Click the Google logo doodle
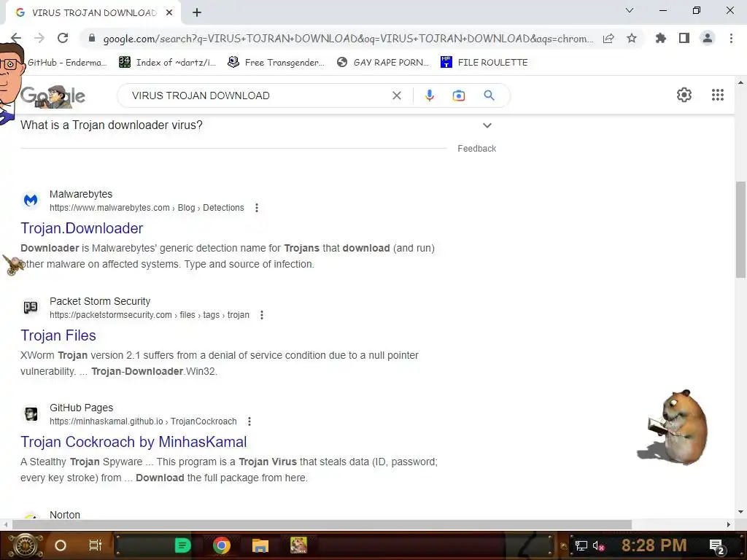 pos(53,96)
